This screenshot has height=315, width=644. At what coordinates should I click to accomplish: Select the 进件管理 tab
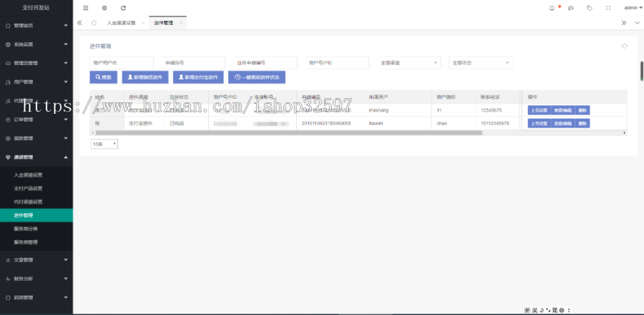[x=163, y=23]
